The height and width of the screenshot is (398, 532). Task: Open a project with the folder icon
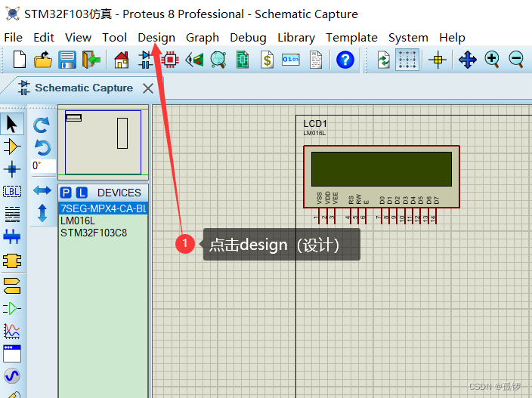pyautogui.click(x=43, y=60)
